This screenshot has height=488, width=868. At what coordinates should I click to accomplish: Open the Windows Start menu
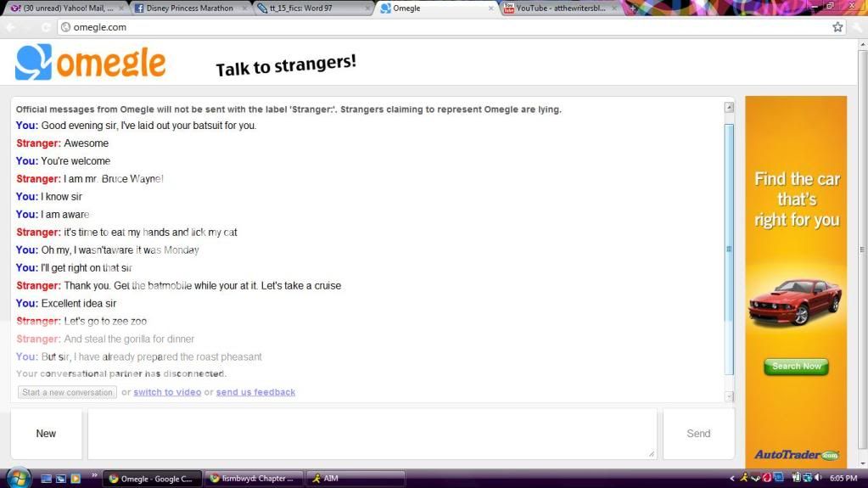[x=17, y=478]
